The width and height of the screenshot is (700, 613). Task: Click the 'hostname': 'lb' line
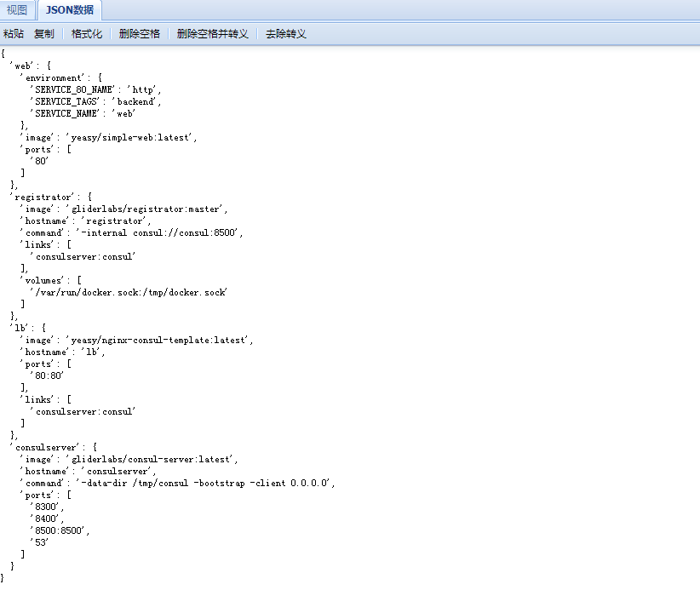pos(62,352)
